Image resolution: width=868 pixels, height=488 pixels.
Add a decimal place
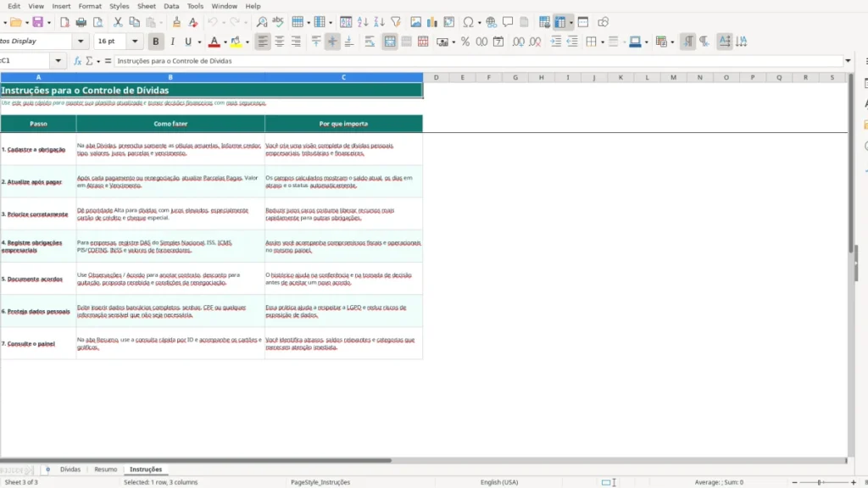click(518, 42)
